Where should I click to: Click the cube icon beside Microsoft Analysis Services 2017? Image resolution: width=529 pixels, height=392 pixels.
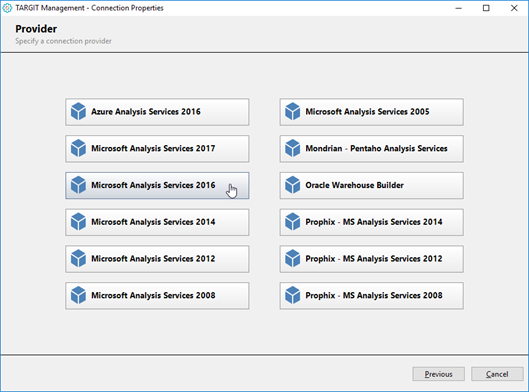pyautogui.click(x=78, y=148)
